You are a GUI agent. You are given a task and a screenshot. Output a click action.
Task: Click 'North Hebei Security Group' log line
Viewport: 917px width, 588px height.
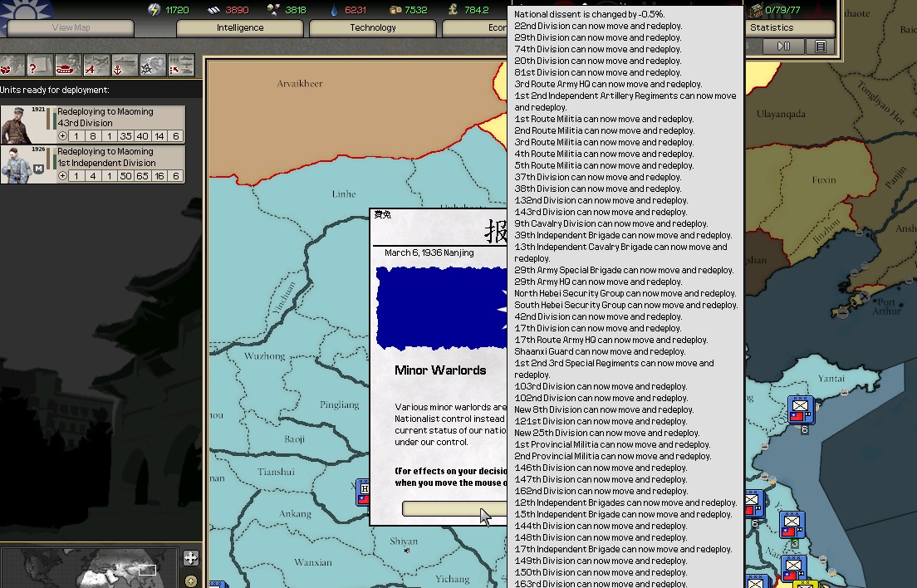point(625,293)
